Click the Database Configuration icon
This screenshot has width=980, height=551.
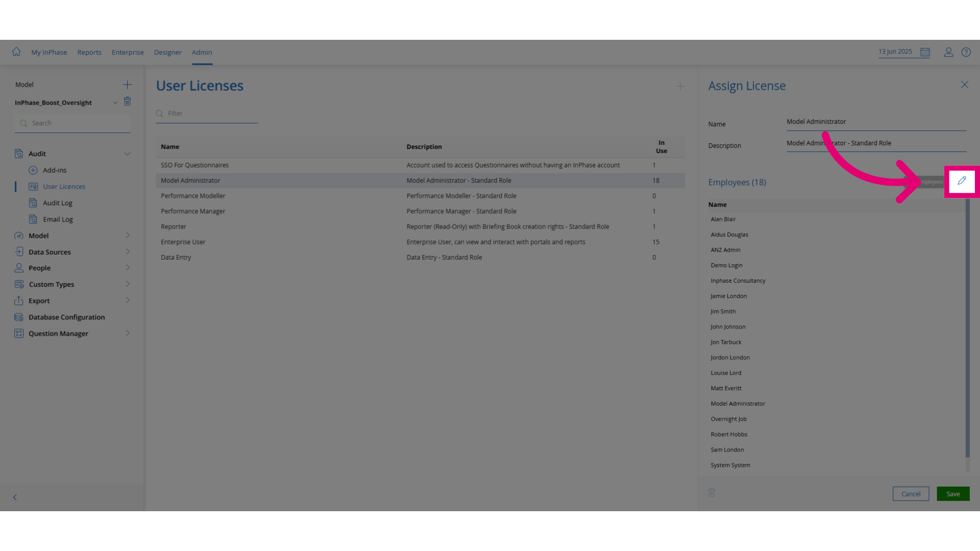pyautogui.click(x=19, y=317)
